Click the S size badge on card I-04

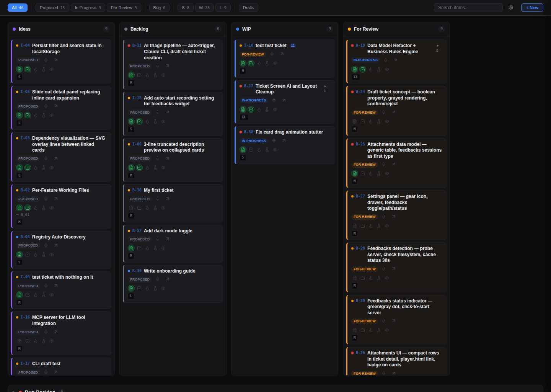(20, 77)
